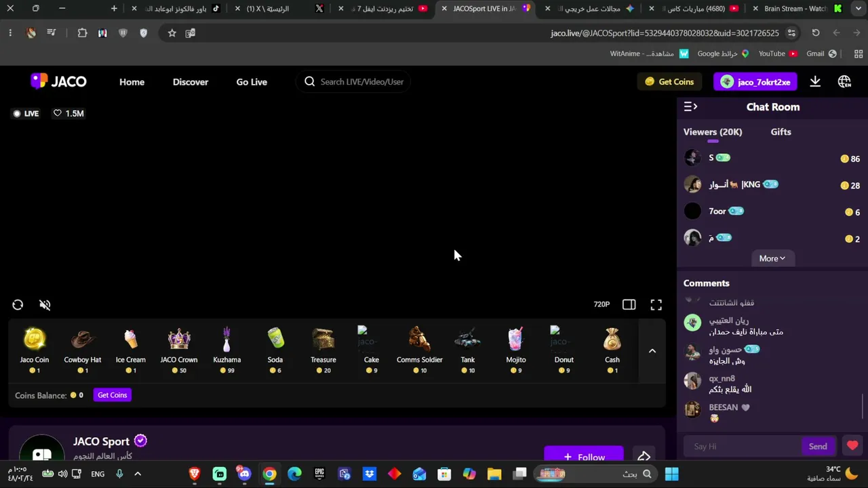Image resolution: width=868 pixels, height=488 pixels.
Task: Open a new browser tab
Action: coord(114,9)
